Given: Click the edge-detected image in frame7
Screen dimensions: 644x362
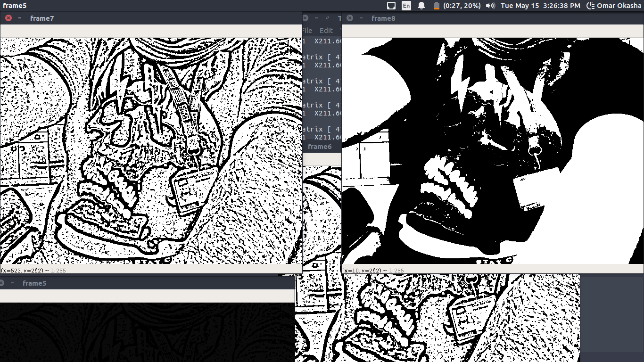Looking at the screenshot, I should [151, 151].
